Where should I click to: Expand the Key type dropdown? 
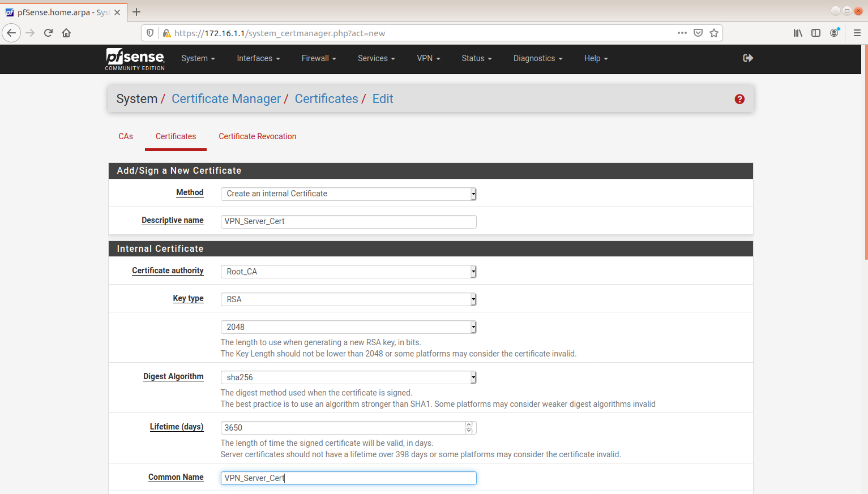click(348, 299)
